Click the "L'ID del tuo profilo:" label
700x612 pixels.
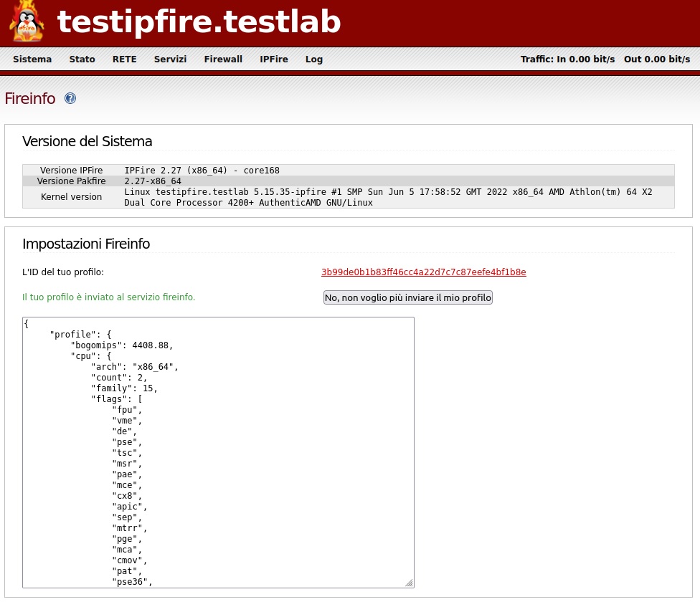63,272
